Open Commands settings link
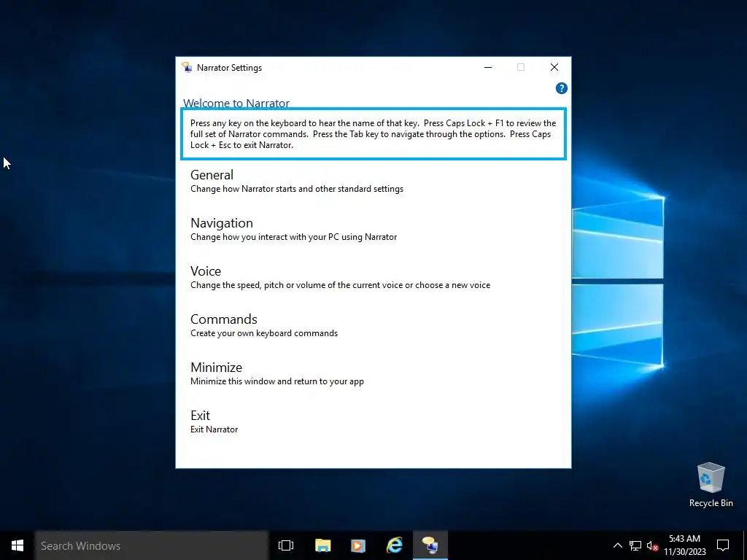 (224, 319)
